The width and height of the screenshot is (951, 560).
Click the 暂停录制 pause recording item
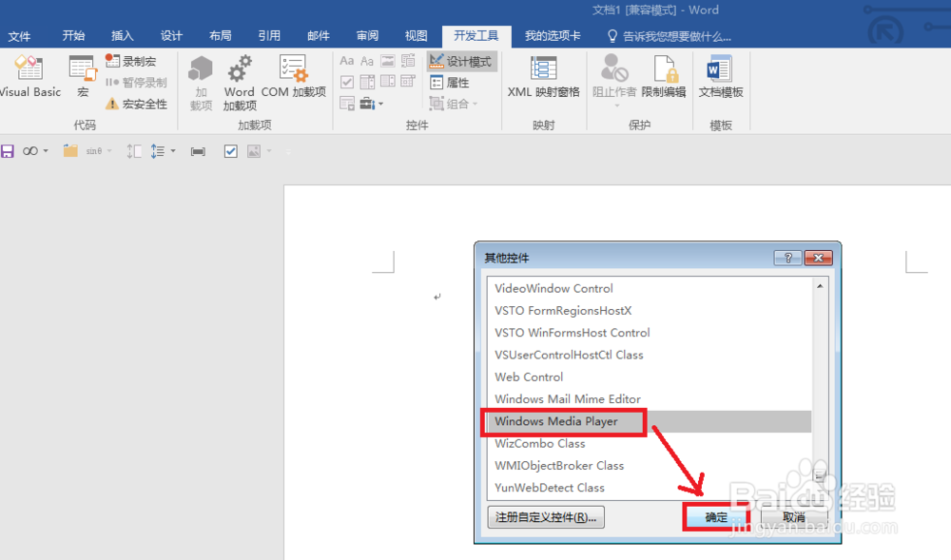click(x=136, y=83)
